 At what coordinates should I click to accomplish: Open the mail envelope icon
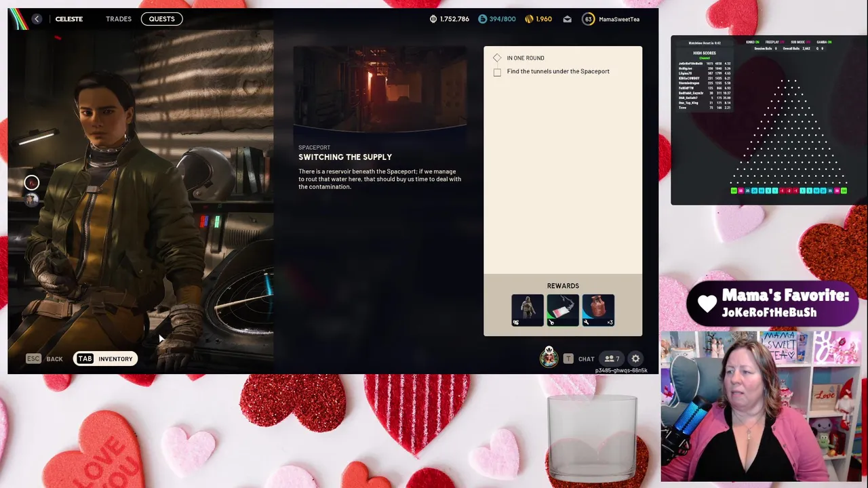567,19
